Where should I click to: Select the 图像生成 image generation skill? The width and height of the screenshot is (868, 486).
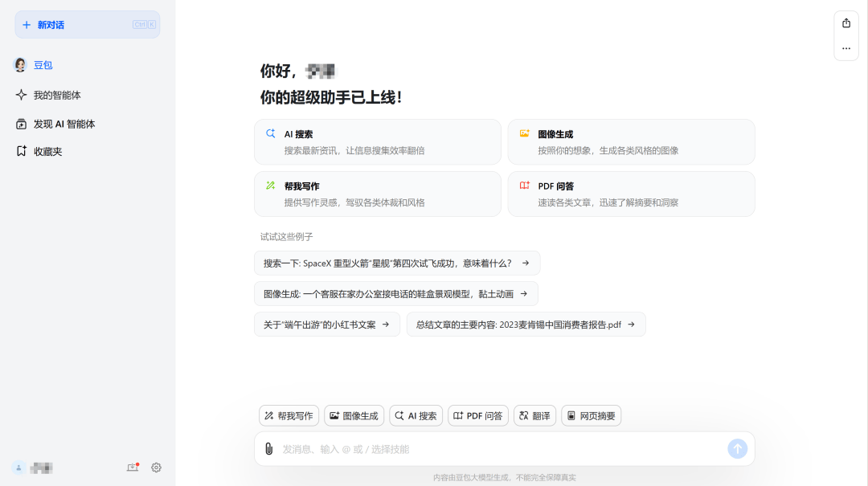coord(354,415)
